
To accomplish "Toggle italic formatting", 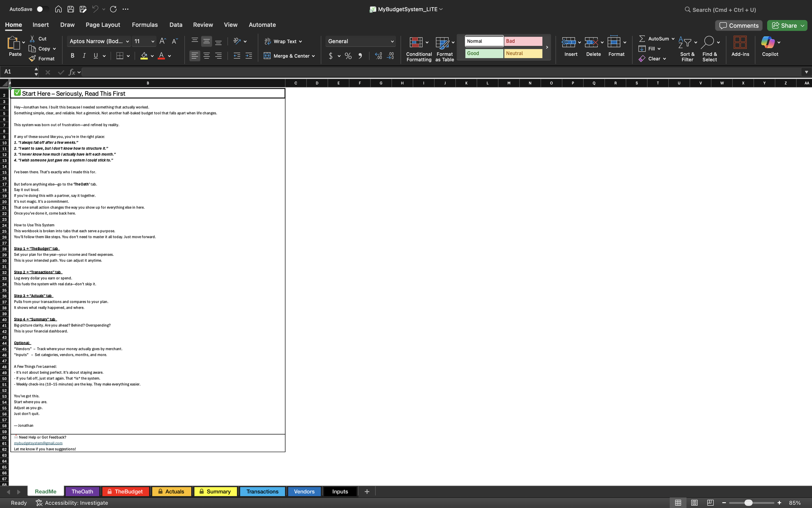I will [x=84, y=56].
